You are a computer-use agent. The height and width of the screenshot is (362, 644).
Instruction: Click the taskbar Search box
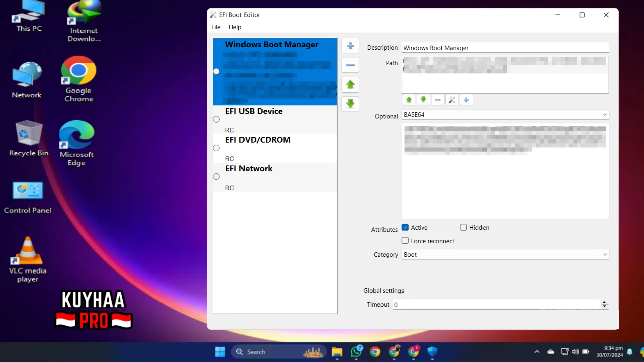[x=279, y=352]
